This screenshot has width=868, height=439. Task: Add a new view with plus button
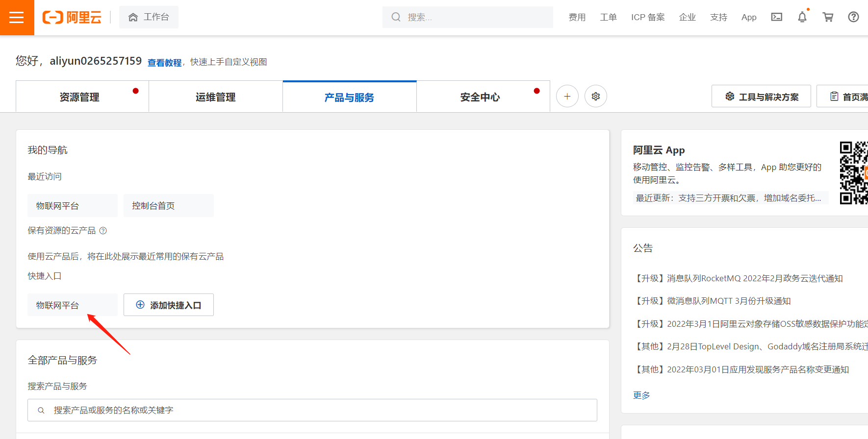point(567,96)
